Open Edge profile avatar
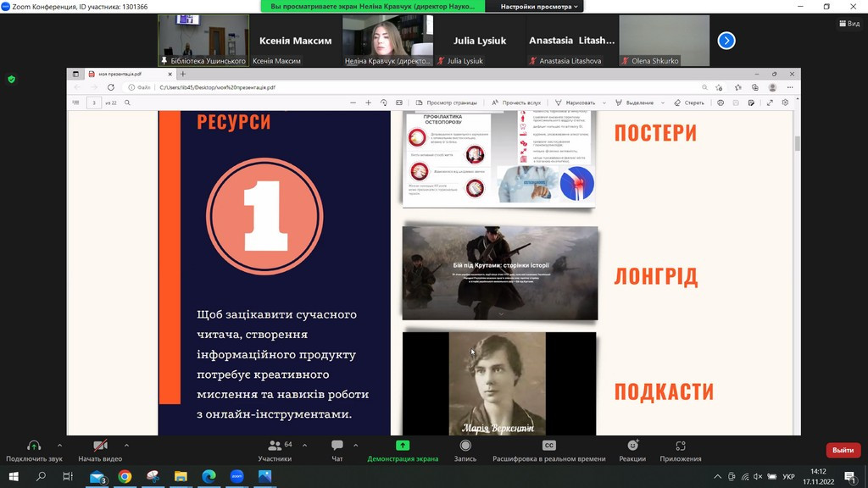 click(773, 87)
